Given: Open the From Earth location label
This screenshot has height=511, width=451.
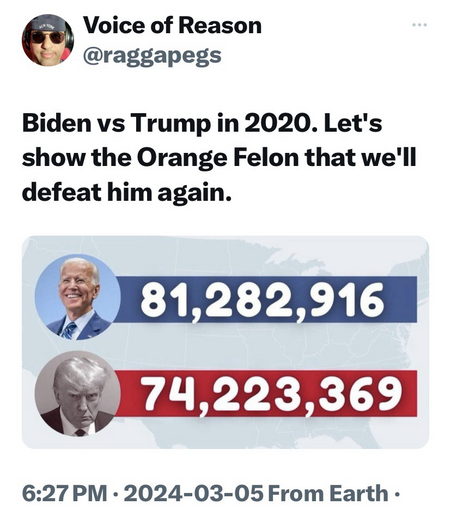Looking at the screenshot, I should click(328, 493).
